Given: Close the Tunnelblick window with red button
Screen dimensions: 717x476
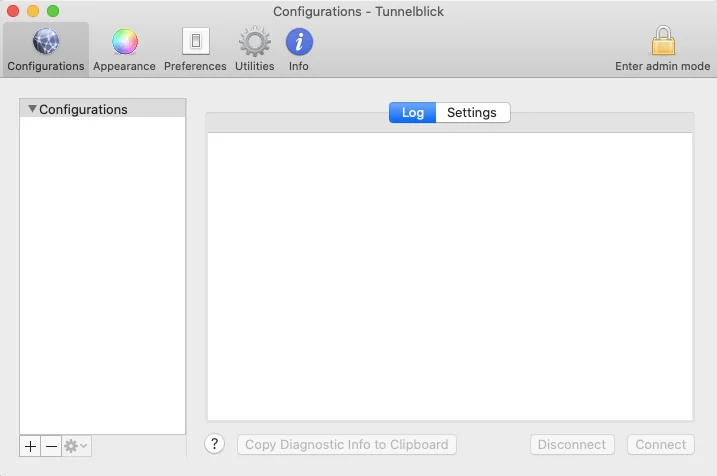Looking at the screenshot, I should (13, 11).
